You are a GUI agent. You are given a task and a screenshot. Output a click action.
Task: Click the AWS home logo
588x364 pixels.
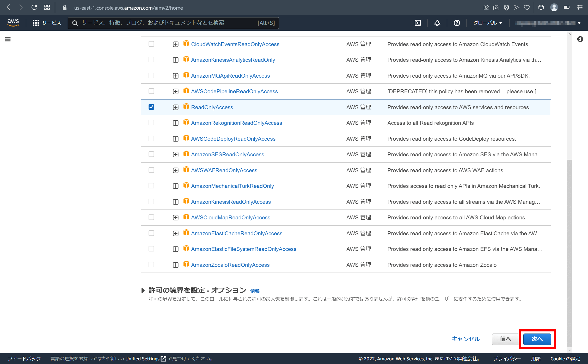click(x=13, y=23)
